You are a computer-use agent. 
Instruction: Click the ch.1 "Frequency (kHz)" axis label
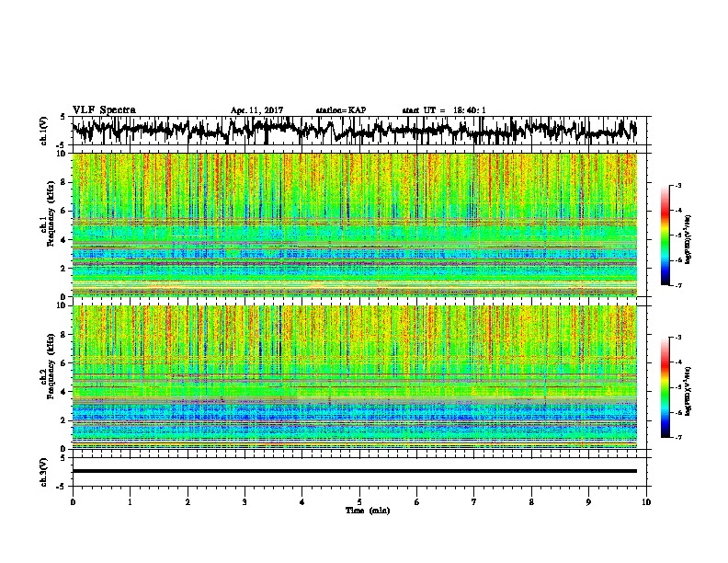pos(51,213)
